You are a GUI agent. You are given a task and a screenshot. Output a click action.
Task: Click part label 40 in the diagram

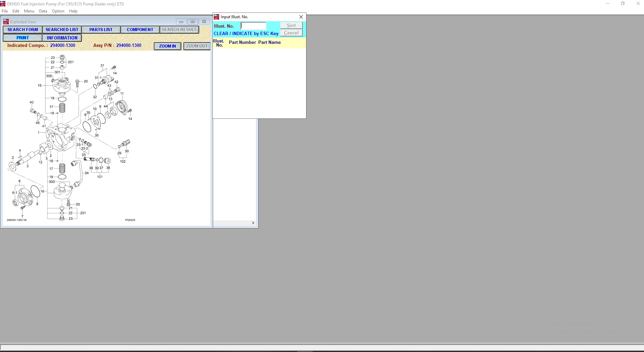pos(31,102)
